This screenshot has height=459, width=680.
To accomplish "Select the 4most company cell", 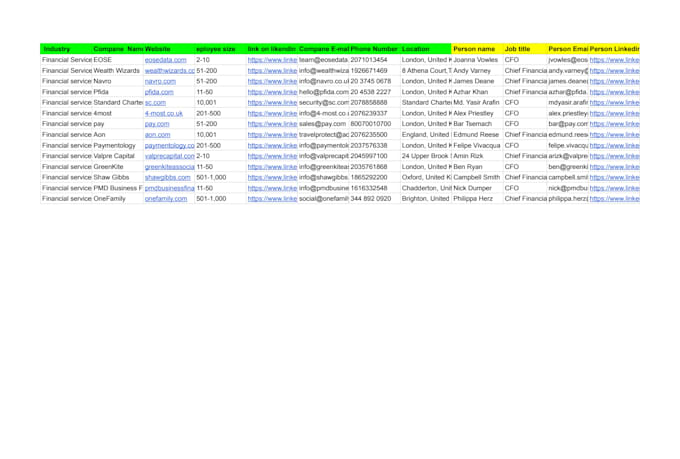I will pos(118,113).
